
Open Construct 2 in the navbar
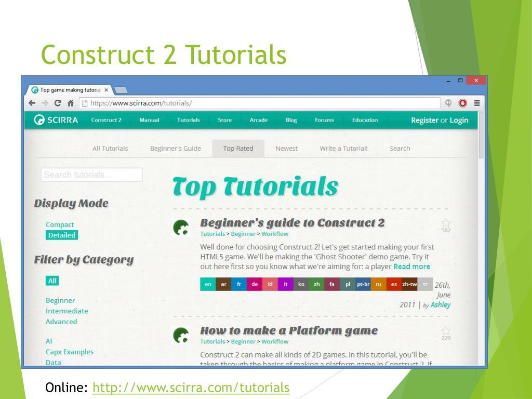pos(106,120)
